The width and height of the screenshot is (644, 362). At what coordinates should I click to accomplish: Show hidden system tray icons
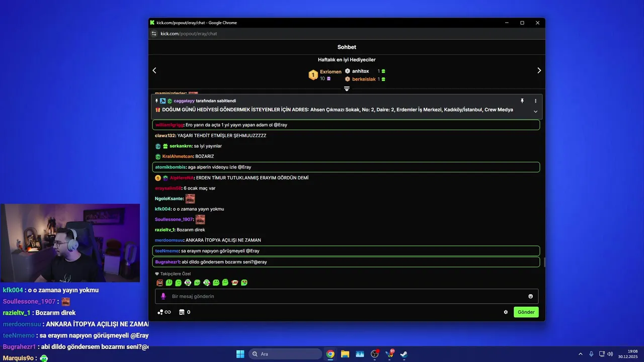(x=580, y=354)
